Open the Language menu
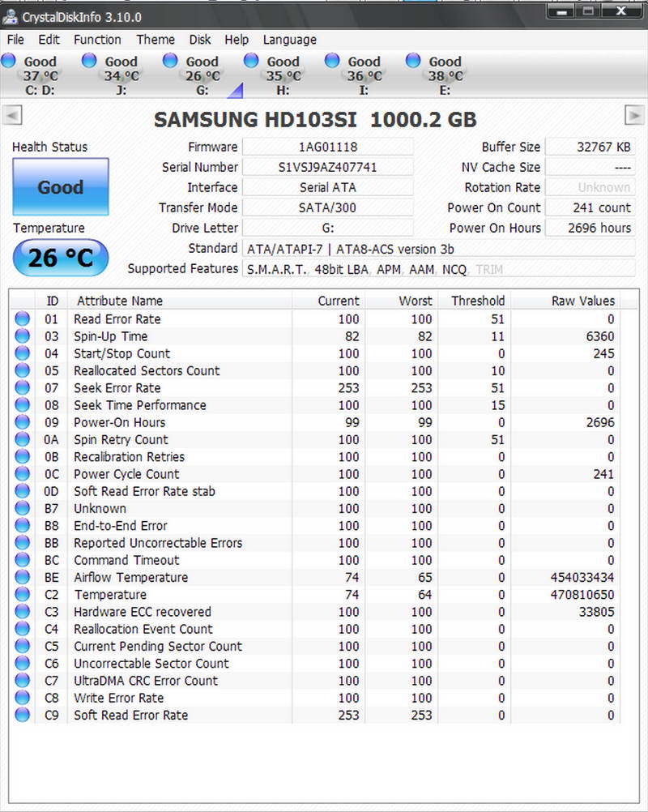648x812 pixels. tap(289, 40)
